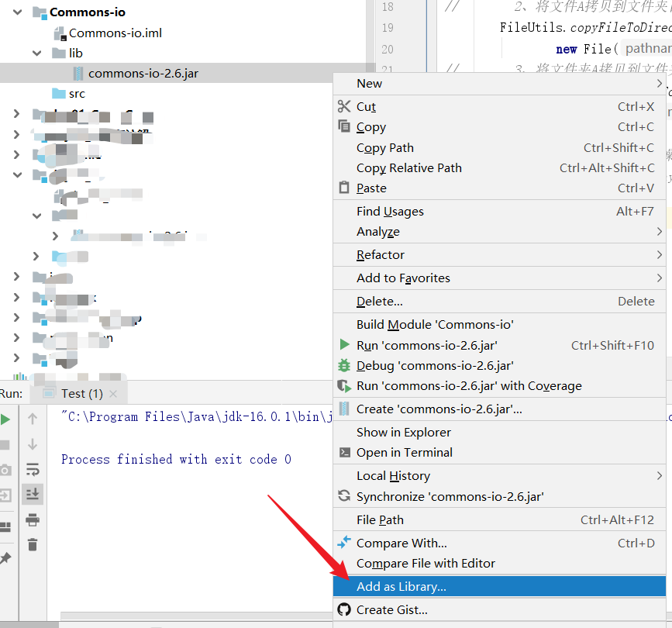Close the Test (1) run tab
672x628 pixels.
pyautogui.click(x=113, y=394)
